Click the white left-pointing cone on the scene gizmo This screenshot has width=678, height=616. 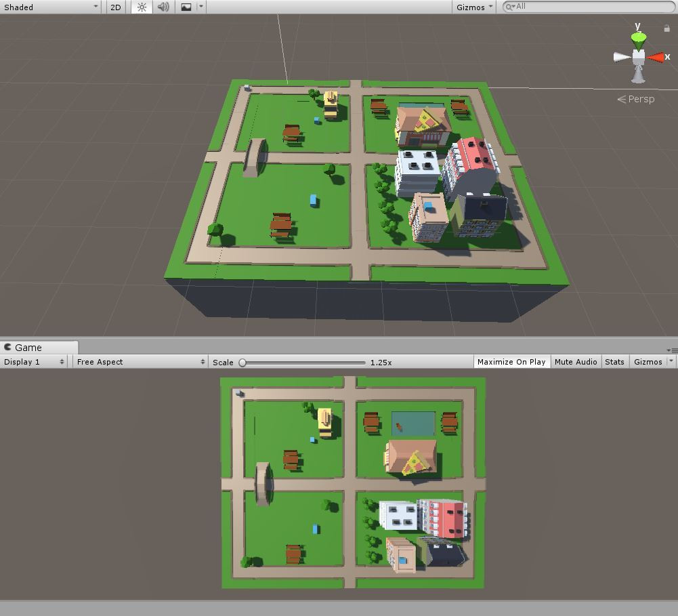click(622, 57)
